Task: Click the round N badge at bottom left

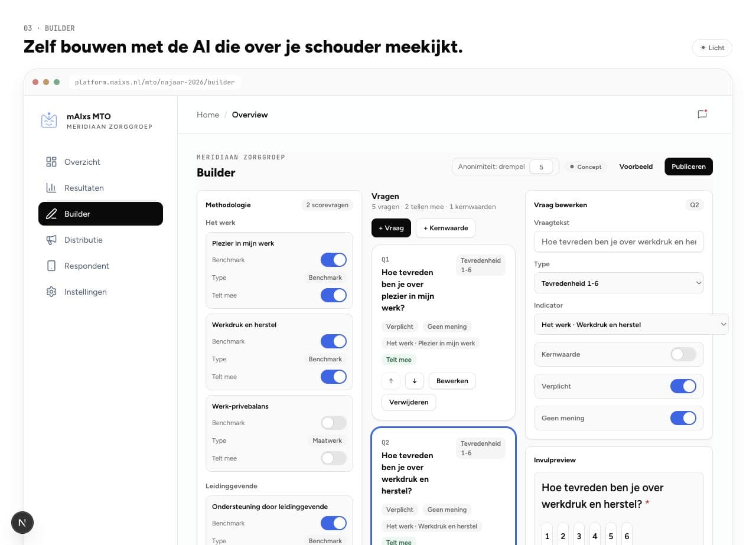Action: (x=22, y=523)
